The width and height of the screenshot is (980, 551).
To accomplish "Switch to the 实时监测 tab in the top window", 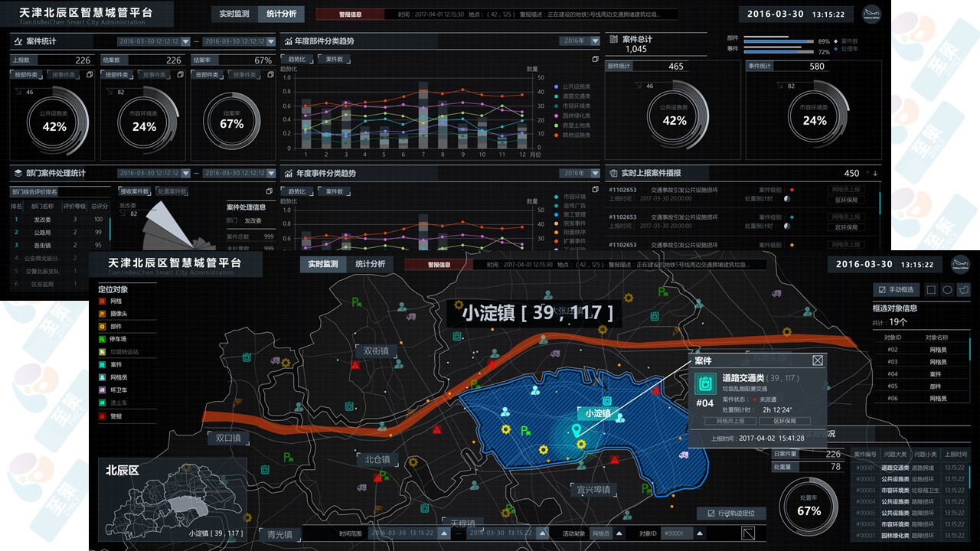I will pos(234,14).
